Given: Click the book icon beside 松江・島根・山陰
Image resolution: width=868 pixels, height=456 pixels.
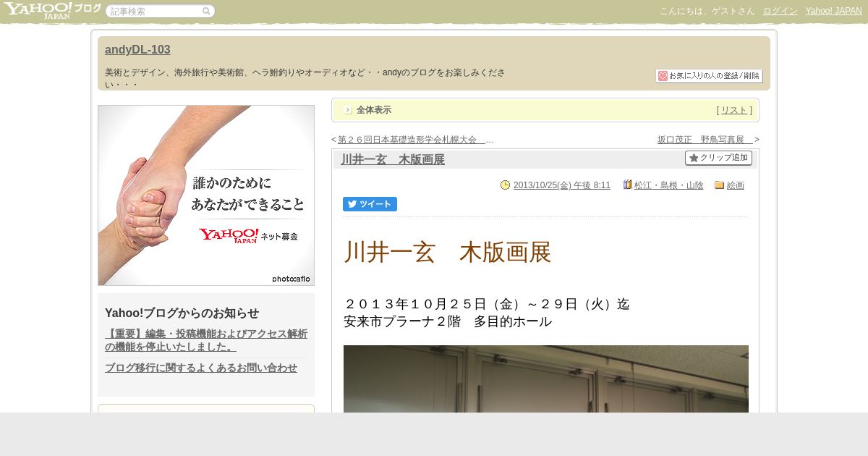Looking at the screenshot, I should tap(627, 185).
